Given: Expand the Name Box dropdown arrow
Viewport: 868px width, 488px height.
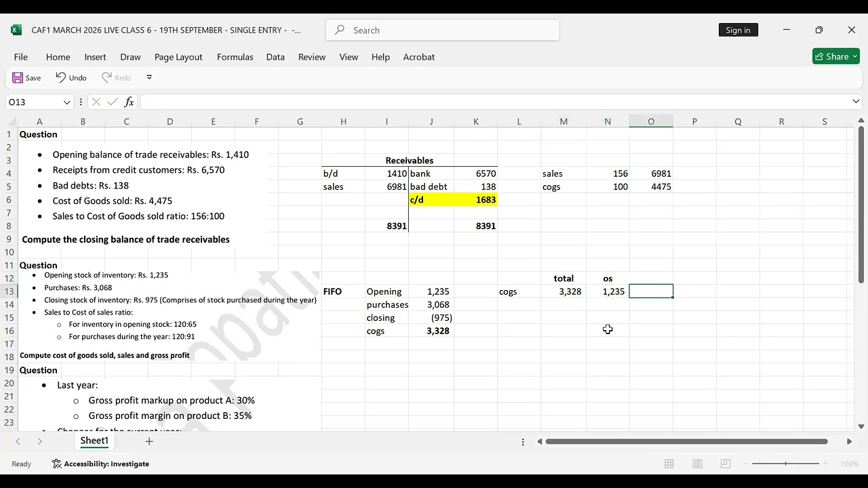Looking at the screenshot, I should click(66, 102).
